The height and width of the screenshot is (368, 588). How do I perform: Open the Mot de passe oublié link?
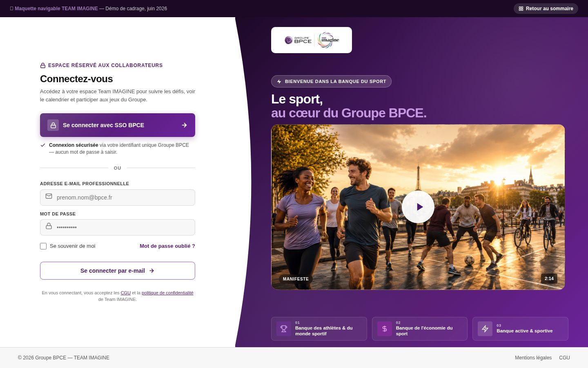click(x=167, y=246)
